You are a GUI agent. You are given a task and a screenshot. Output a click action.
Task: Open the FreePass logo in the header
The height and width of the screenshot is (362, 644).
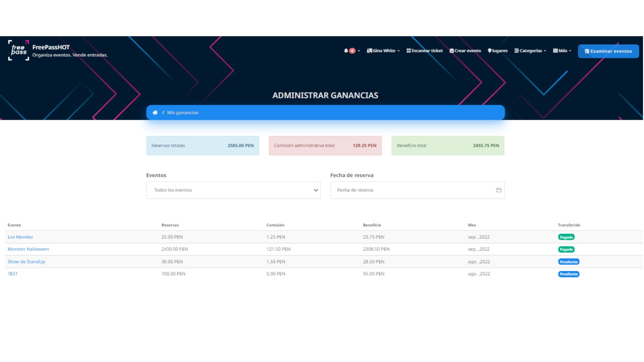click(18, 51)
